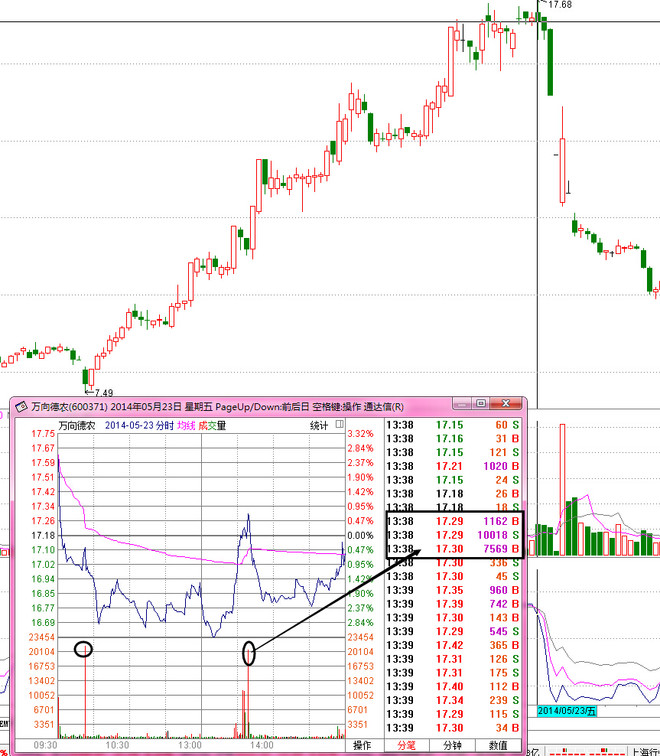Image resolution: width=660 pixels, height=756 pixels.
Task: Open the 统计 statistics option
Action: point(319,425)
